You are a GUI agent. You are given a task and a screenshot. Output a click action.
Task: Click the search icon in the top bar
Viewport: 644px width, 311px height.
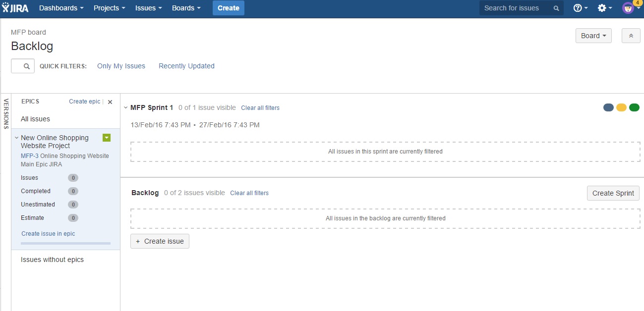click(555, 8)
